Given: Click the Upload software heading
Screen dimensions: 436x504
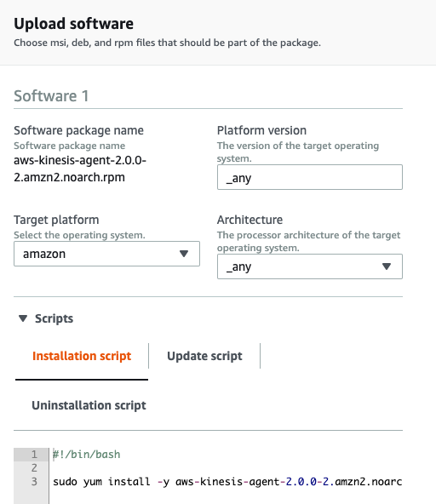Looking at the screenshot, I should pyautogui.click(x=73, y=24).
